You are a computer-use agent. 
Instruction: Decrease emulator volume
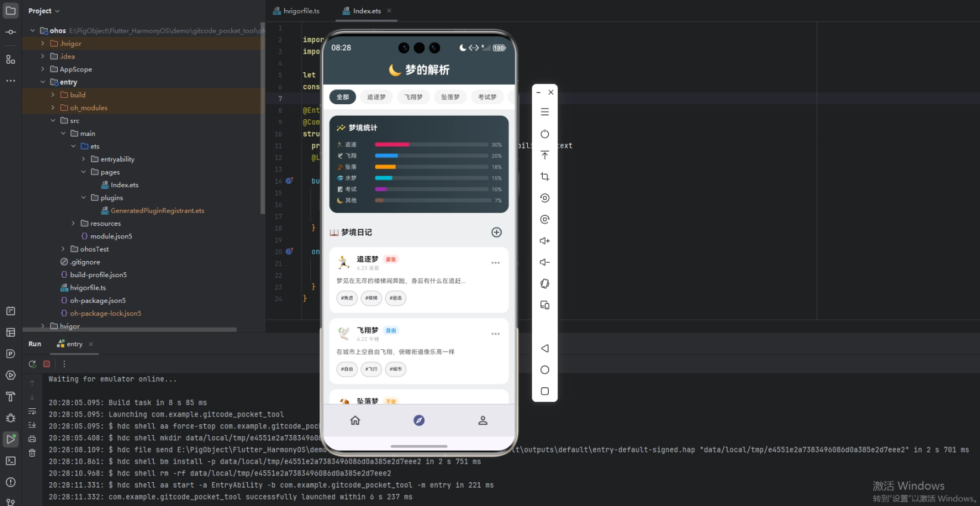545,262
